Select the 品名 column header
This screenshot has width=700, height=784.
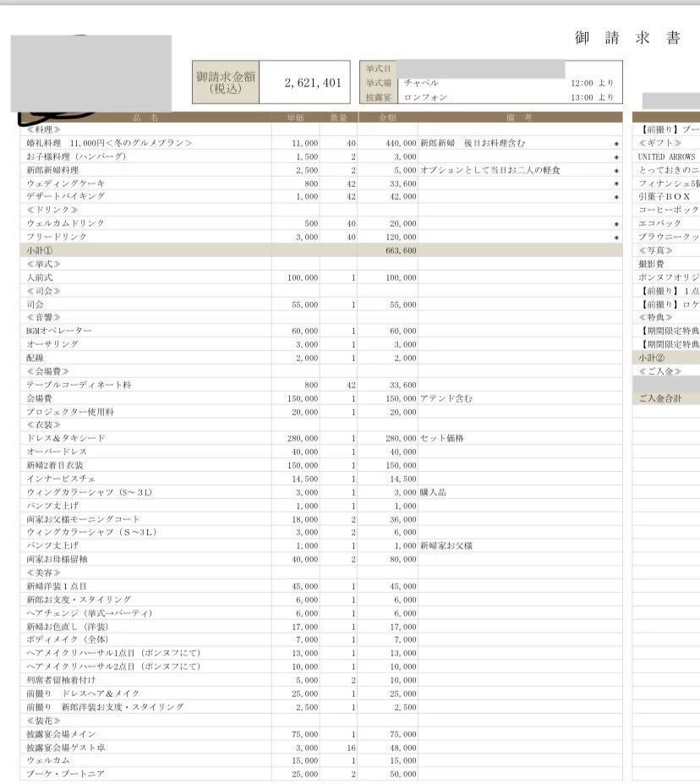pyautogui.click(x=145, y=117)
